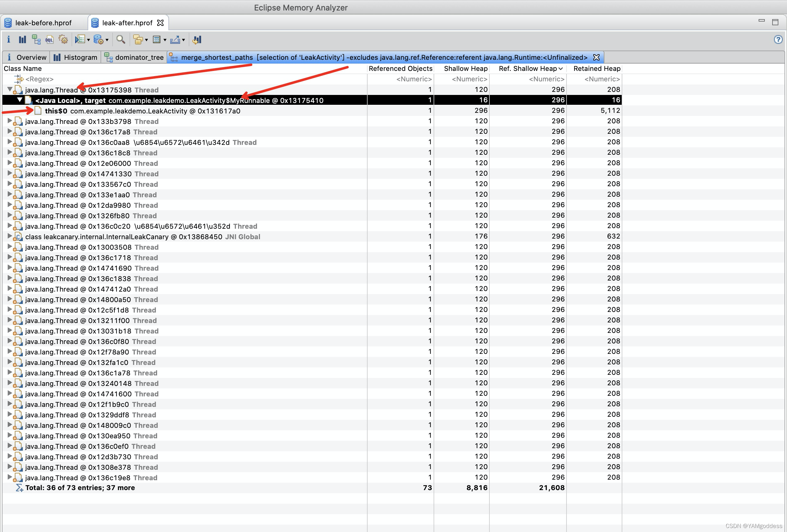787x532 pixels.
Task: Sort by Shallow Heap column header
Action: pyautogui.click(x=462, y=69)
